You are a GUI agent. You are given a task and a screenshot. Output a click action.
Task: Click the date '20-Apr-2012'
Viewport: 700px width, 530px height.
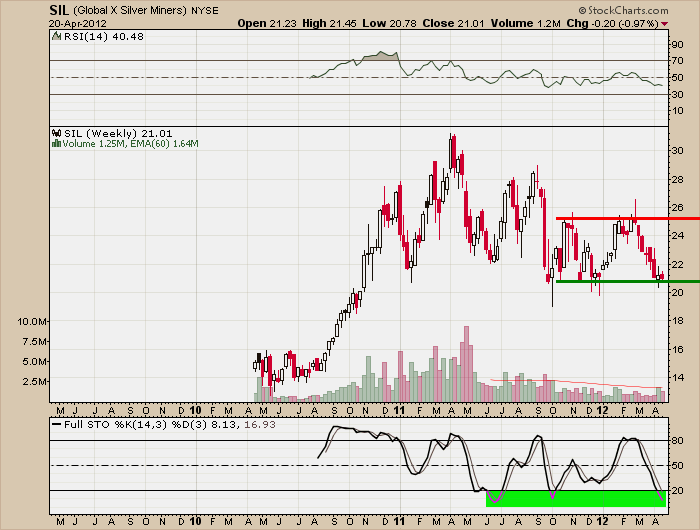pyautogui.click(x=78, y=24)
